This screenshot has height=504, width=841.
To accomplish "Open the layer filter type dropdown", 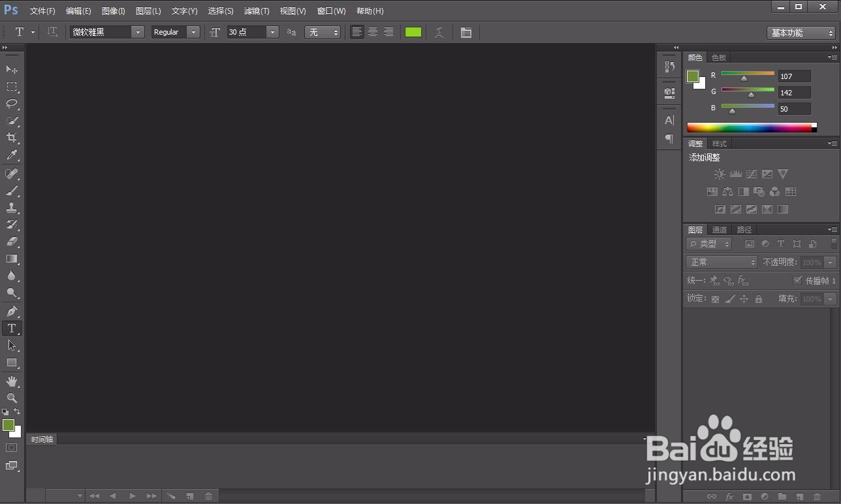I will [x=708, y=244].
